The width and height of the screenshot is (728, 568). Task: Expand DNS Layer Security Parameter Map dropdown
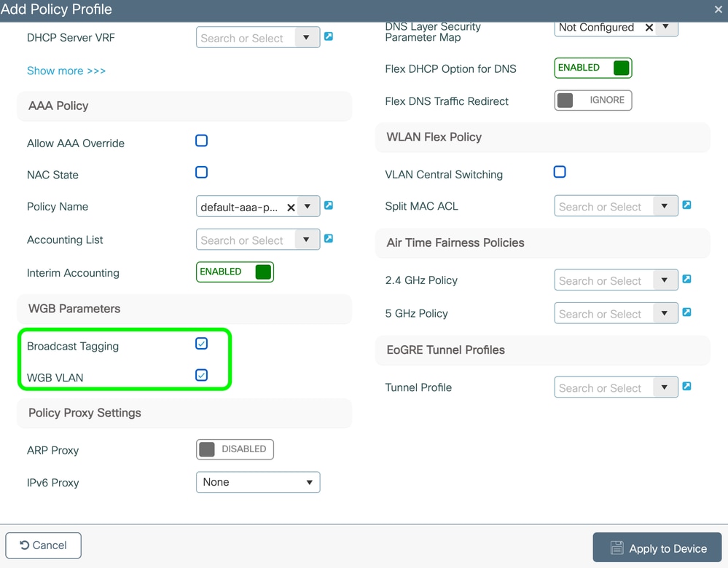tap(666, 27)
